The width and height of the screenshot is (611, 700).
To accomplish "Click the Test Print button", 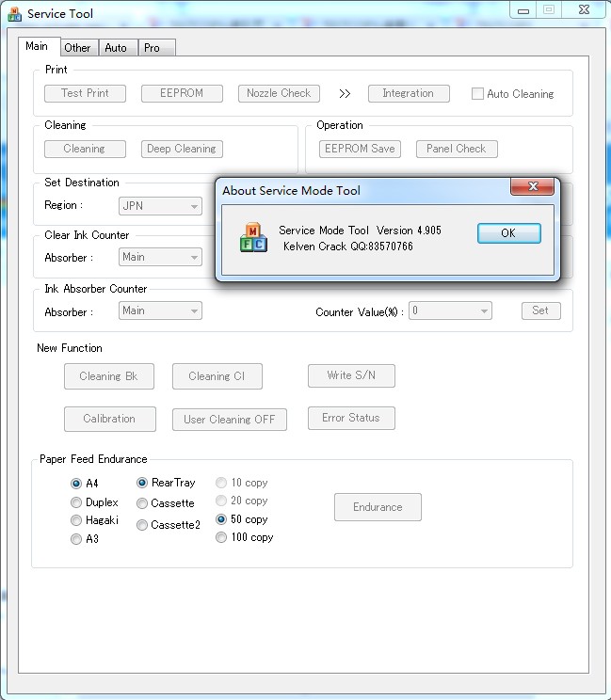I will [x=85, y=93].
